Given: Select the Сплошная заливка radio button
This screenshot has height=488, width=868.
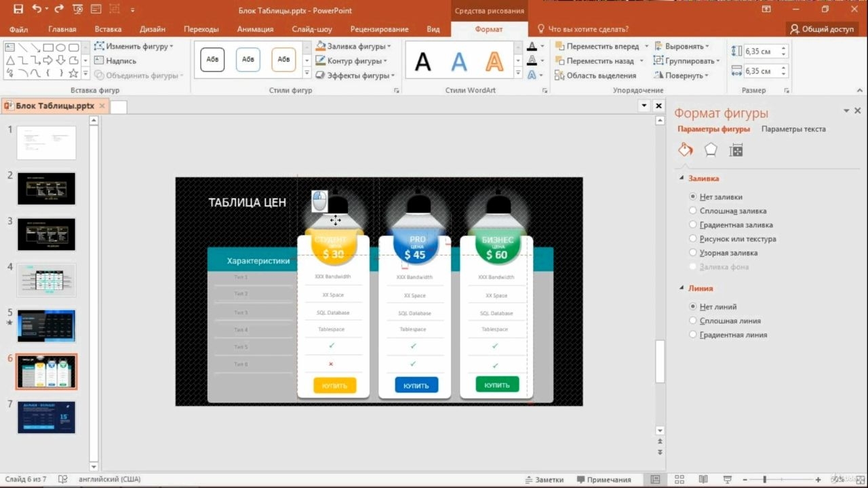Looking at the screenshot, I should click(x=693, y=211).
